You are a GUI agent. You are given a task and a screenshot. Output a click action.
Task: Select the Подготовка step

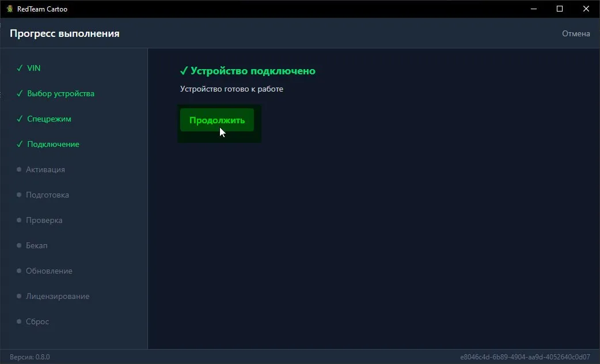(x=47, y=195)
